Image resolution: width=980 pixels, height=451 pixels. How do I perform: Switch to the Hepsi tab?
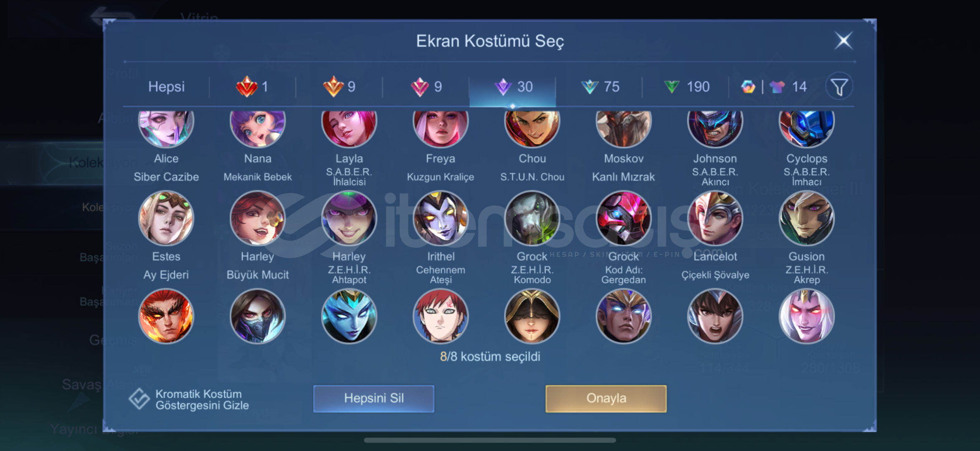click(x=166, y=86)
